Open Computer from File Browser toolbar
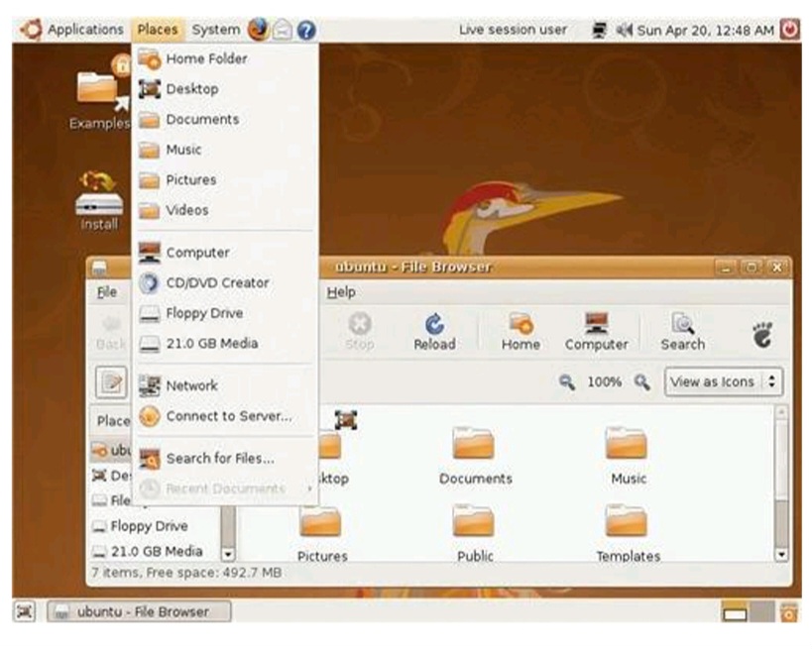This screenshot has height=649, width=812. tap(597, 331)
